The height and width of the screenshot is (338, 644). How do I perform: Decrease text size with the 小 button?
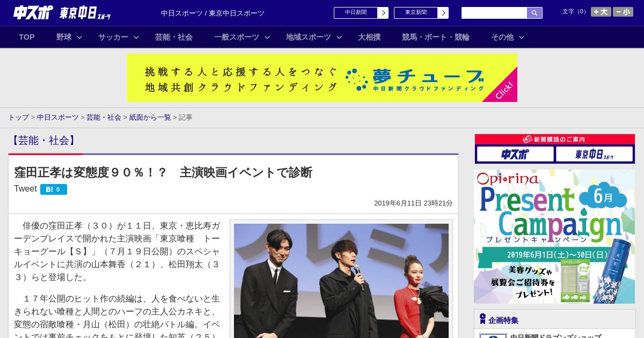click(623, 12)
